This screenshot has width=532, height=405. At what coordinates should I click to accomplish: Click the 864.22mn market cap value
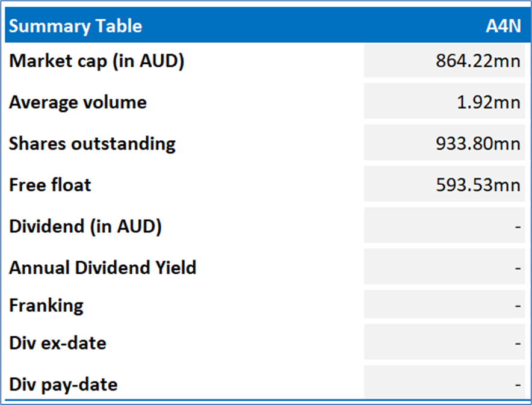[478, 61]
